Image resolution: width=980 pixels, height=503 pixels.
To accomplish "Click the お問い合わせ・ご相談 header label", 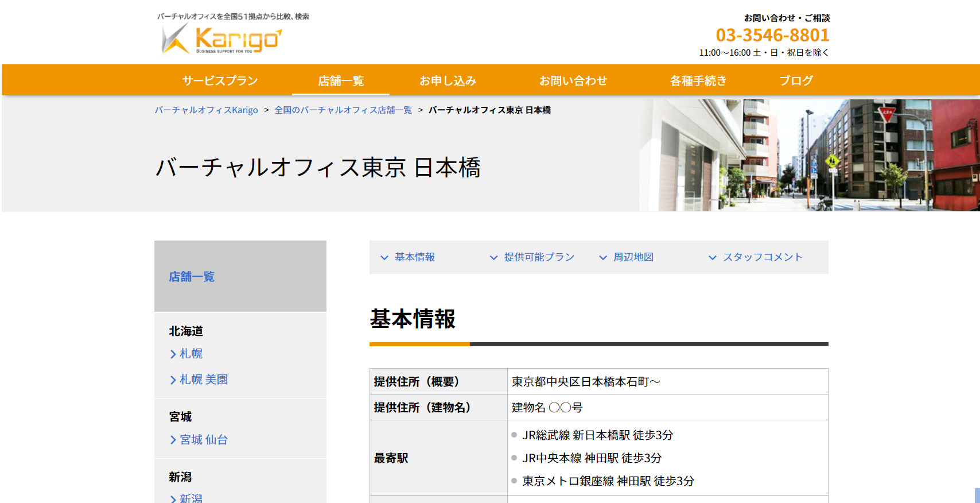I will pos(787,18).
